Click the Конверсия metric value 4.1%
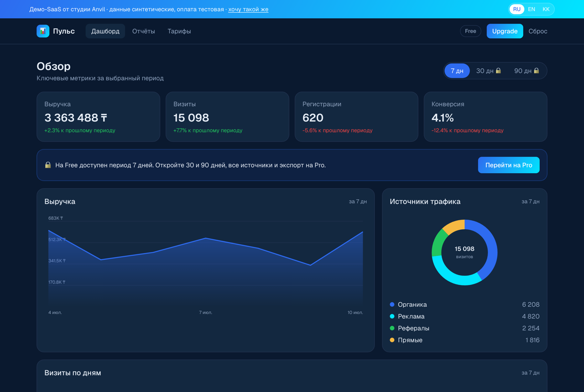Viewport: 584px width, 392px height. pyautogui.click(x=443, y=118)
